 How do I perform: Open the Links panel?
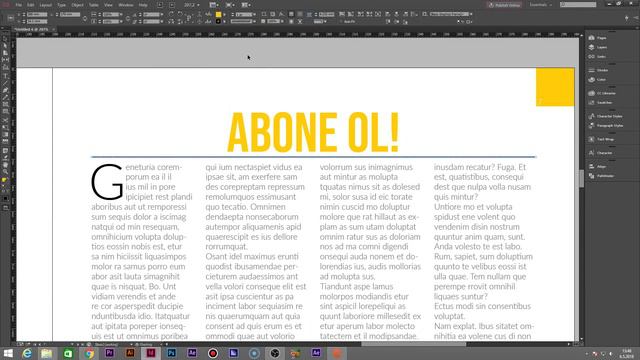pyautogui.click(x=598, y=57)
